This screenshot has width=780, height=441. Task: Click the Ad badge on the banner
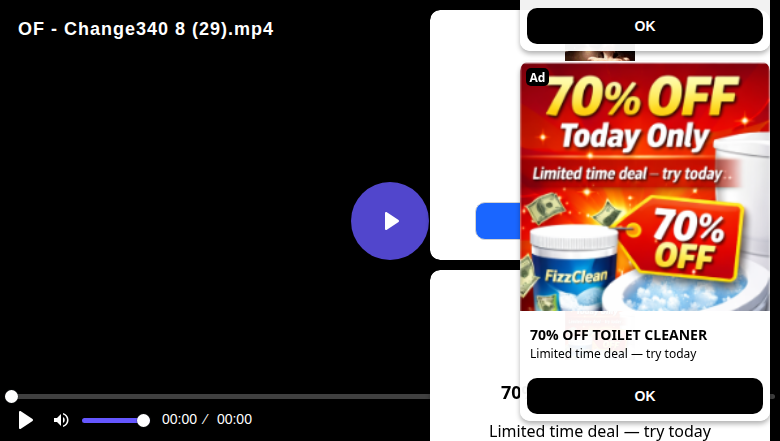pos(537,77)
